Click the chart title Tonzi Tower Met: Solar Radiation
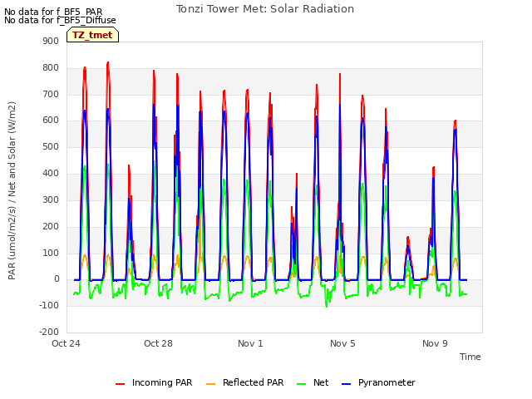Image resolution: width=532 pixels, height=399 pixels. [x=265, y=9]
